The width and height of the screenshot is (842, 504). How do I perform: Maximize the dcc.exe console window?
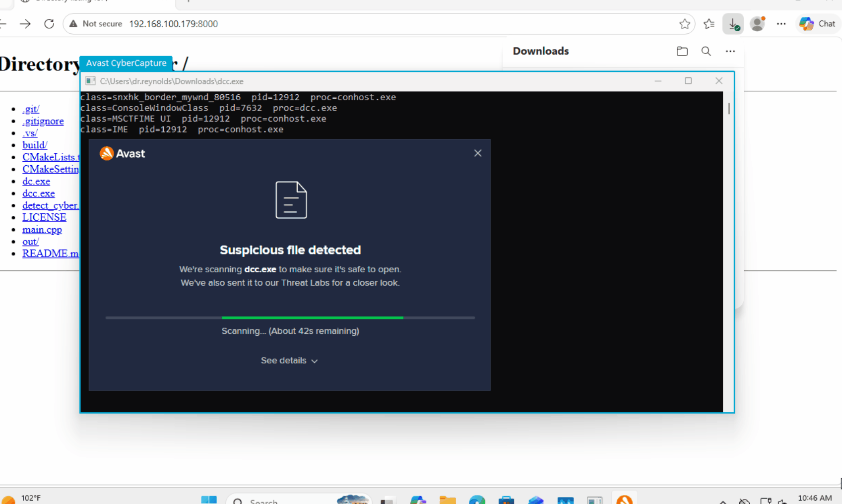[688, 81]
